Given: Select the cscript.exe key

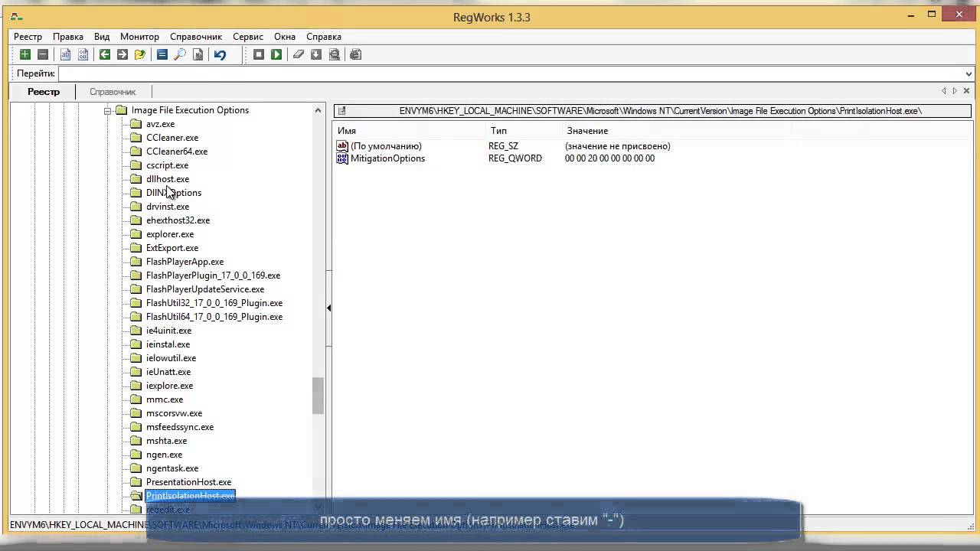Looking at the screenshot, I should 167,165.
